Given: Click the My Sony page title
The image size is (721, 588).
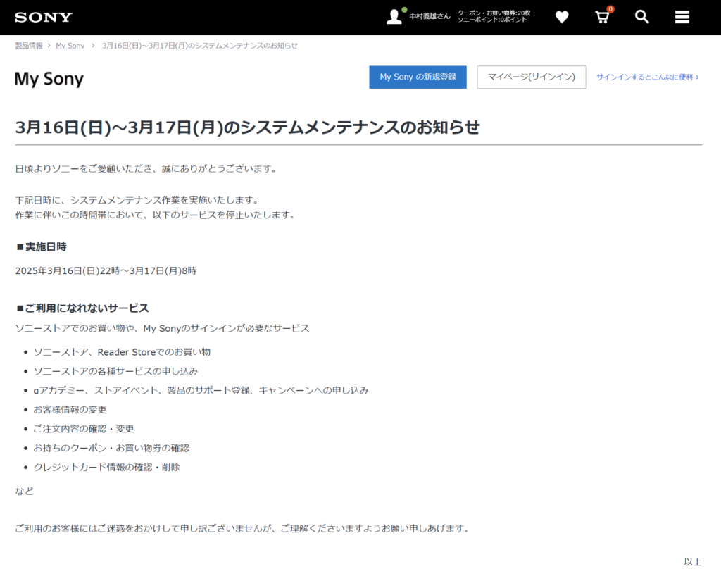Looking at the screenshot, I should pyautogui.click(x=49, y=79).
